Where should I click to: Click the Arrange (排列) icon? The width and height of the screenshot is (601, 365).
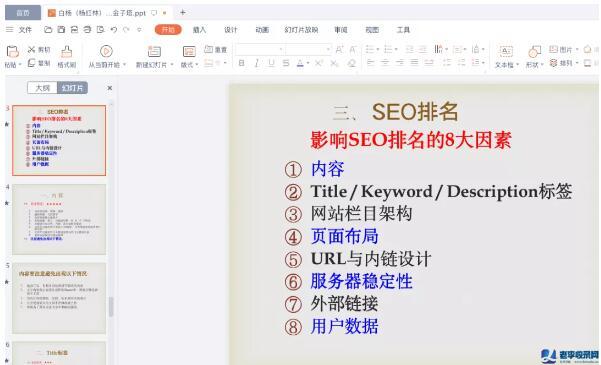point(553,63)
